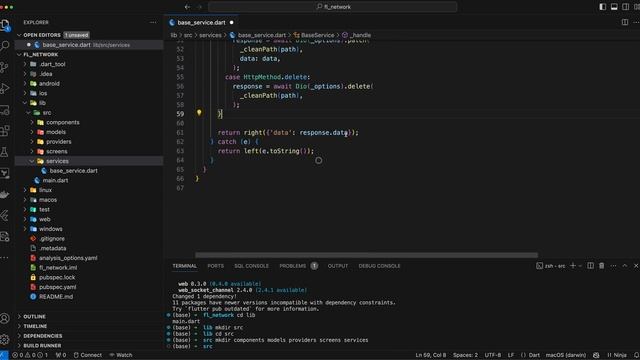
Task: Open the Search view in activity bar
Action: 5,45
